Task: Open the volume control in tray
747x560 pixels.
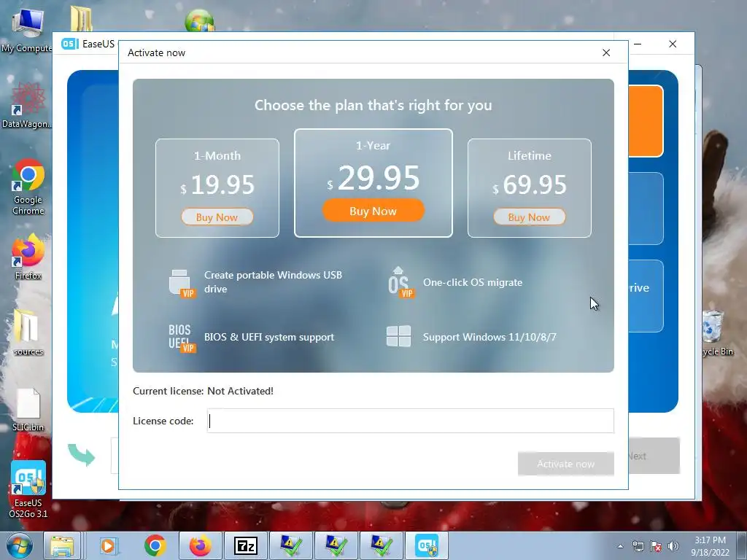Action: 673,546
